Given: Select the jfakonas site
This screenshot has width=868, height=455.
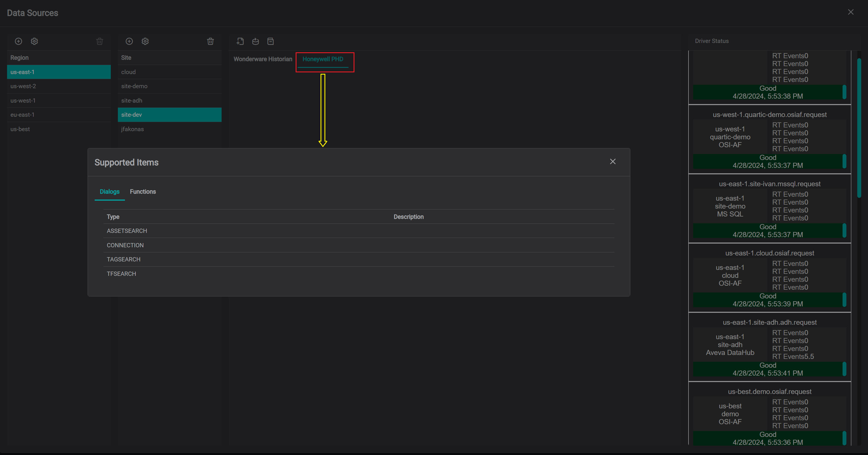Looking at the screenshot, I should [x=170, y=129].
